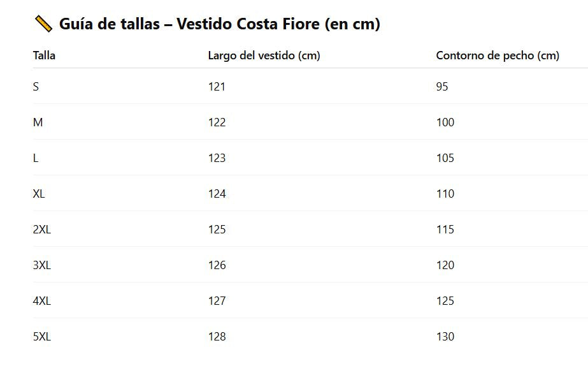The height and width of the screenshot is (366, 588).
Task: Click the size M cell
Action: [x=38, y=122]
